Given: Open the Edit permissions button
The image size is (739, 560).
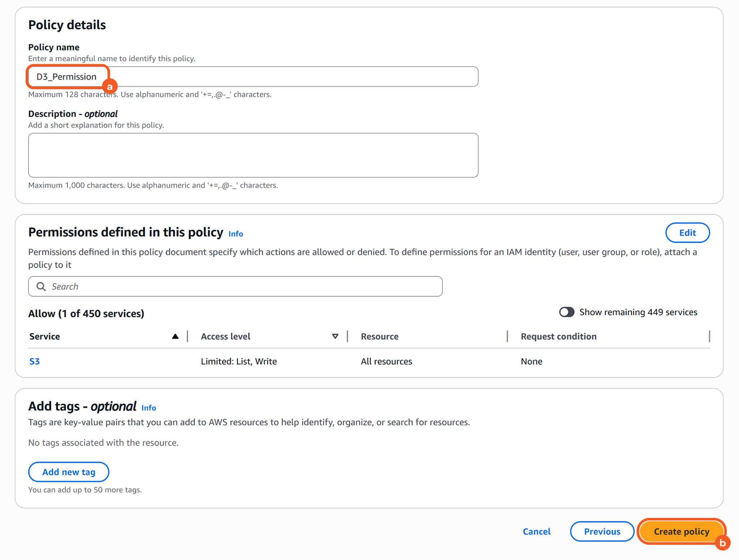Looking at the screenshot, I should coord(687,233).
